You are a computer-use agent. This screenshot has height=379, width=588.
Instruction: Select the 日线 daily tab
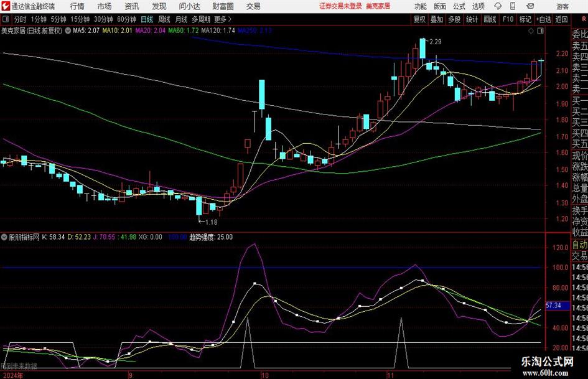[x=147, y=19]
